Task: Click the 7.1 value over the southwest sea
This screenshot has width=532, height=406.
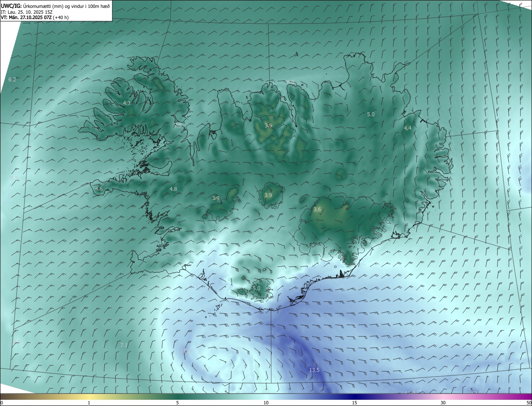Action: 124,345
